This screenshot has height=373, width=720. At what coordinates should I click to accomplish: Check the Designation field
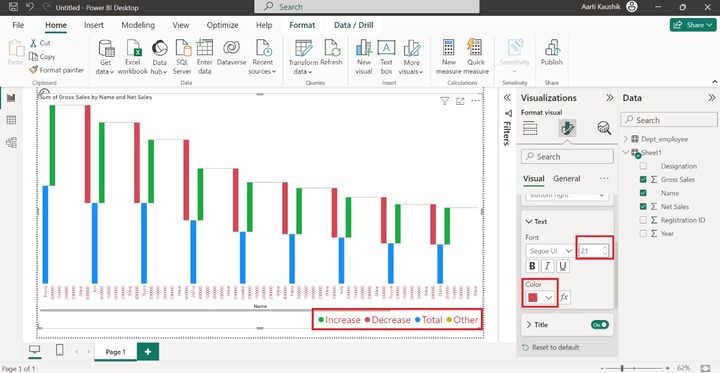[643, 166]
